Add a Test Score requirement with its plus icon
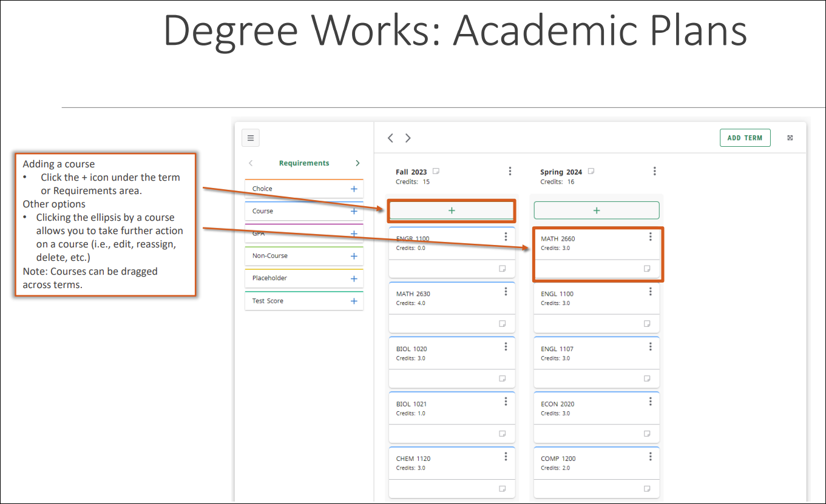Image resolution: width=826 pixels, height=504 pixels. point(354,301)
